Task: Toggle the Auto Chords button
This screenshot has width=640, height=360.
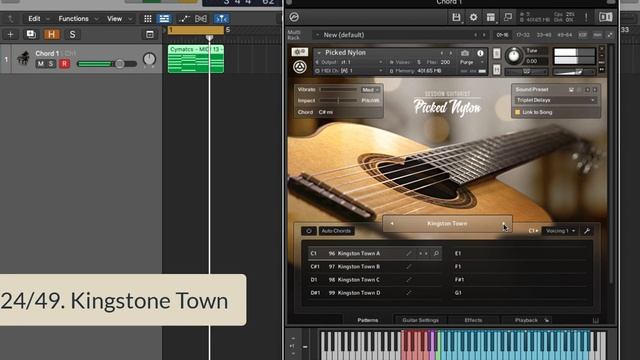Action: [336, 231]
